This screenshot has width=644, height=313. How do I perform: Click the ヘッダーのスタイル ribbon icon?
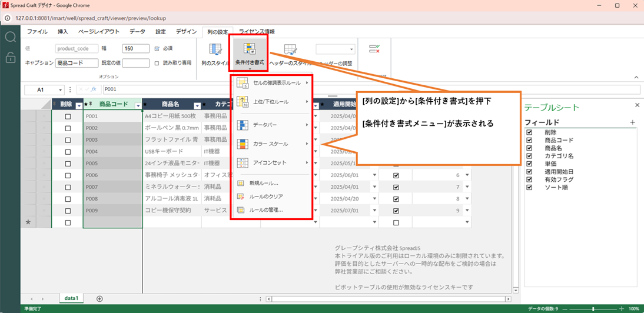(290, 52)
